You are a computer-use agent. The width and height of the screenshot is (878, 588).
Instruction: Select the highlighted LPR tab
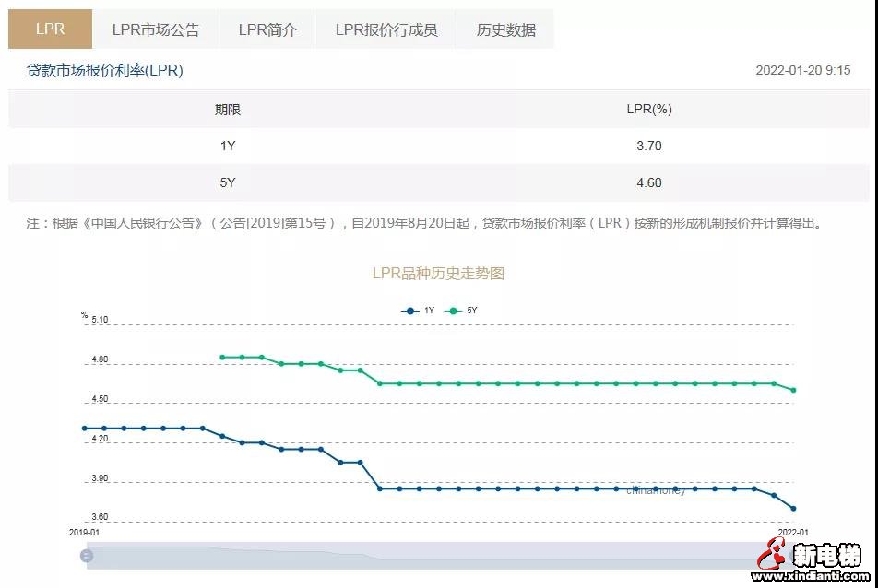[x=50, y=29]
